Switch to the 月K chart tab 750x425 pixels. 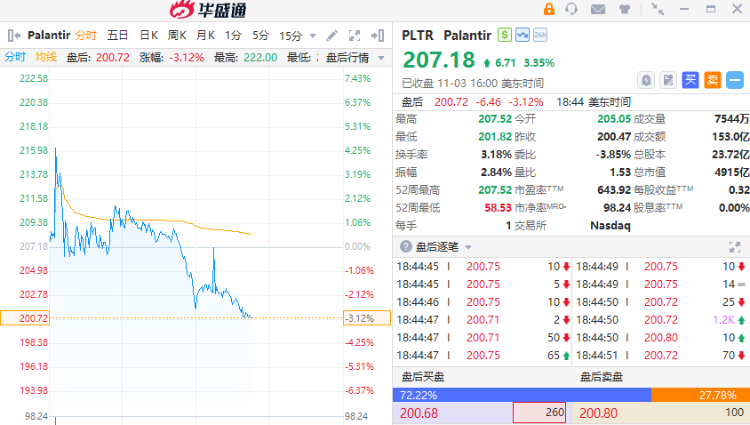click(x=206, y=35)
